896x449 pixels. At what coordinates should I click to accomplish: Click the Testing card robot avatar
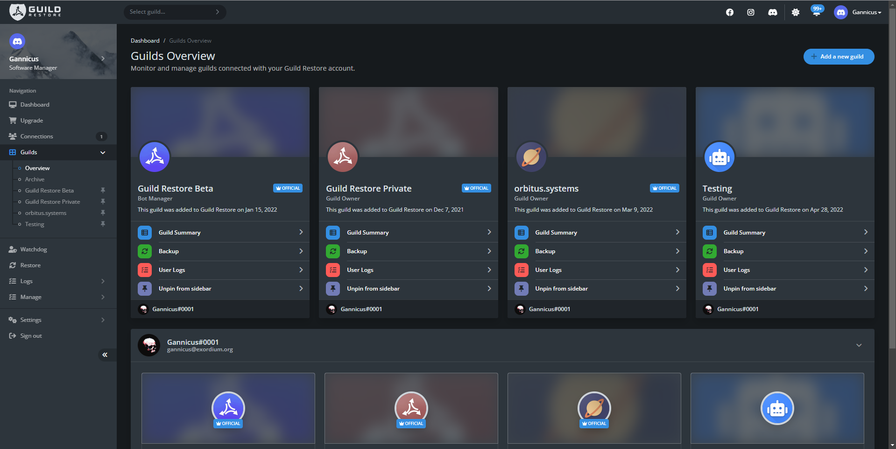(719, 157)
